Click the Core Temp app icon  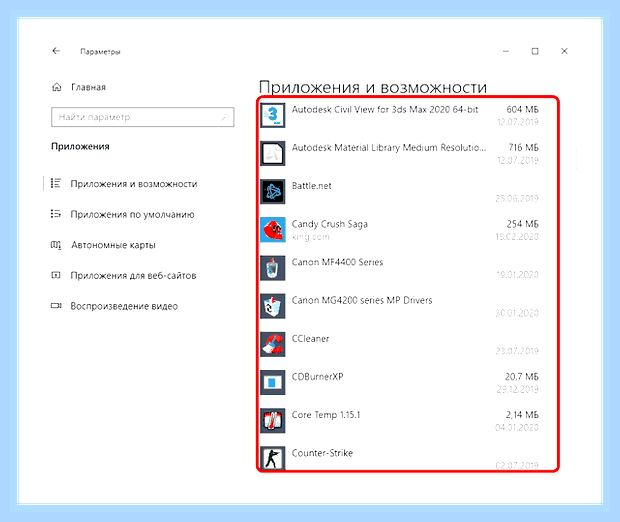click(x=272, y=421)
